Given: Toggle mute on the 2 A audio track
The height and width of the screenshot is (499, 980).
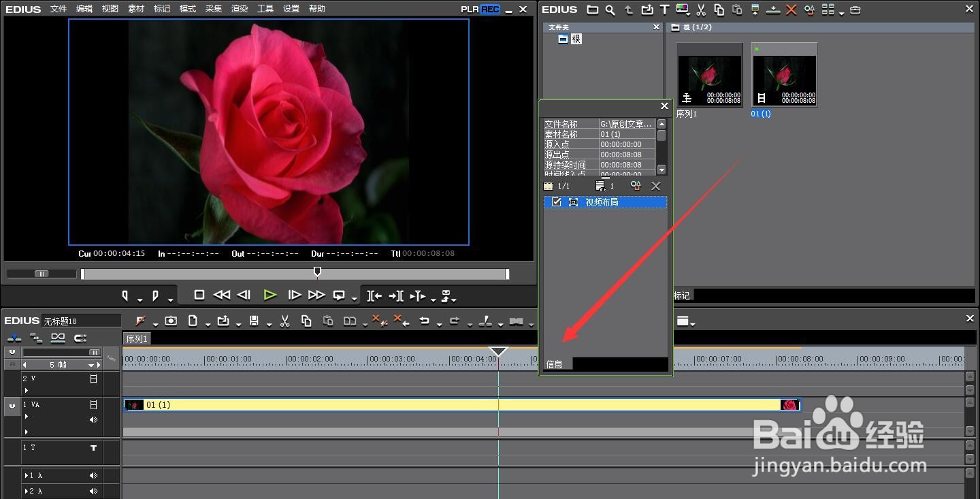Looking at the screenshot, I should click(93, 491).
